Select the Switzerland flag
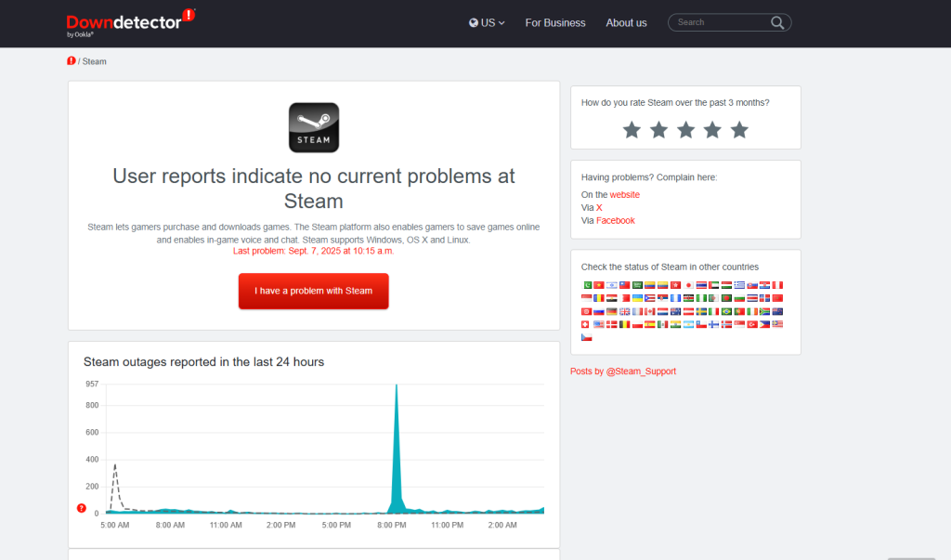 click(x=585, y=324)
